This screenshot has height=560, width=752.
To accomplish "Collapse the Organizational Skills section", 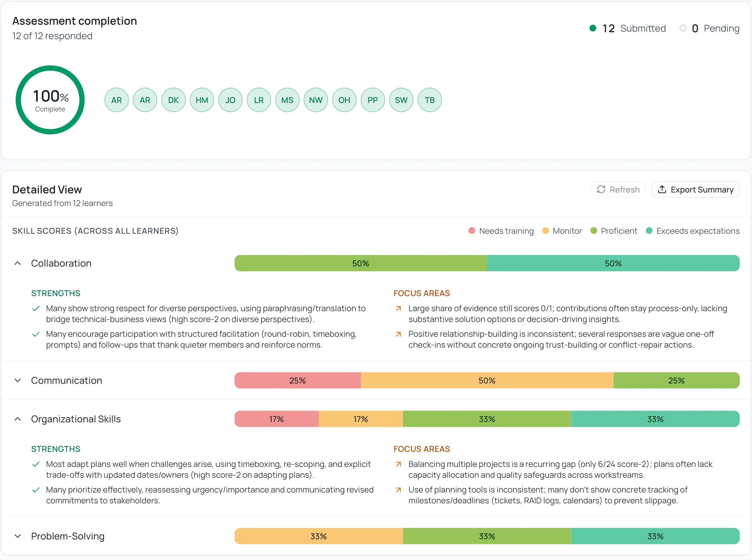I will coord(18,419).
